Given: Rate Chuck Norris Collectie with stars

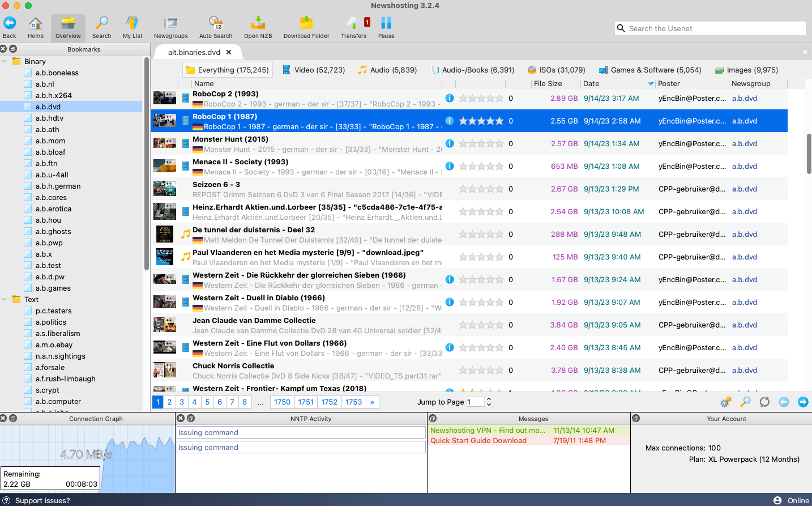Looking at the screenshot, I should tap(481, 370).
